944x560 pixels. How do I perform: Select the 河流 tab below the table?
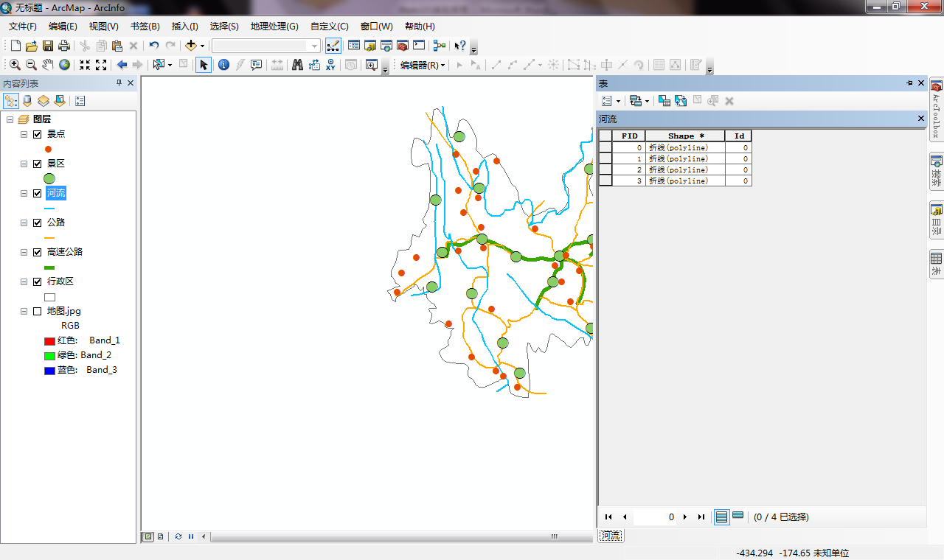tap(611, 536)
